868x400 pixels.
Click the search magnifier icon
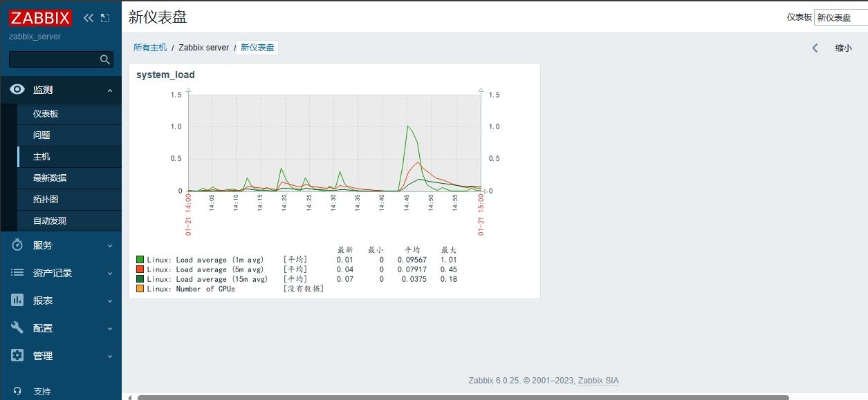click(105, 59)
